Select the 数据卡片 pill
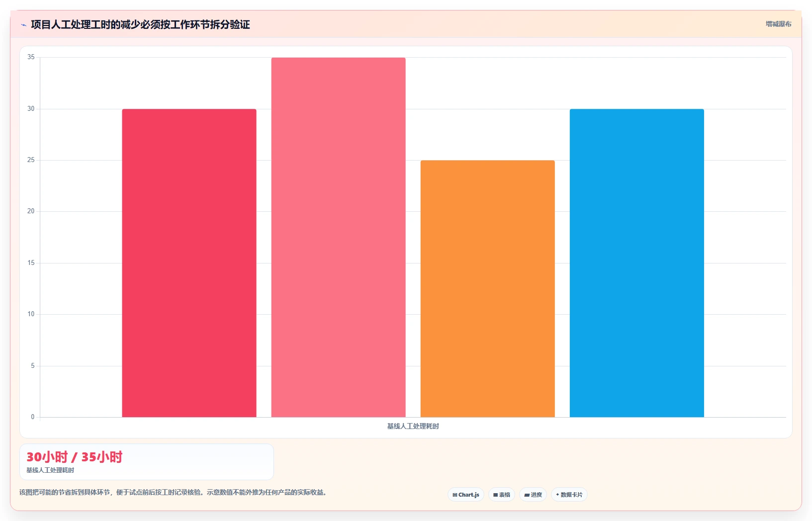This screenshot has height=521, width=812. [x=569, y=495]
